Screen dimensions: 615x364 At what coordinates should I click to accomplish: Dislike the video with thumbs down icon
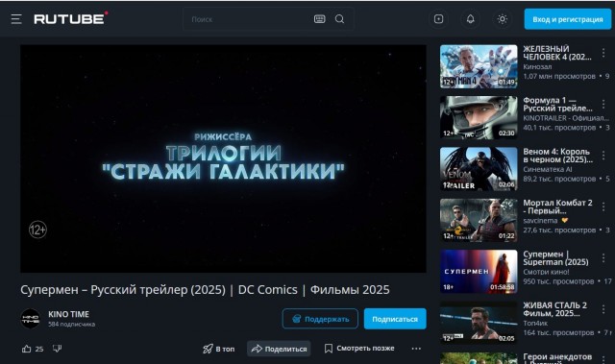click(57, 349)
